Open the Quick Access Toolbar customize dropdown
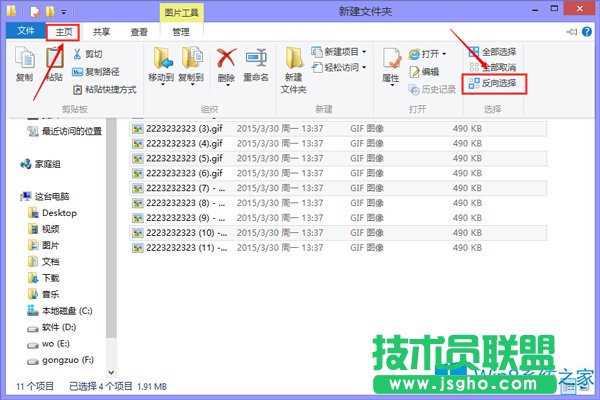The image size is (600, 400). coord(64,13)
